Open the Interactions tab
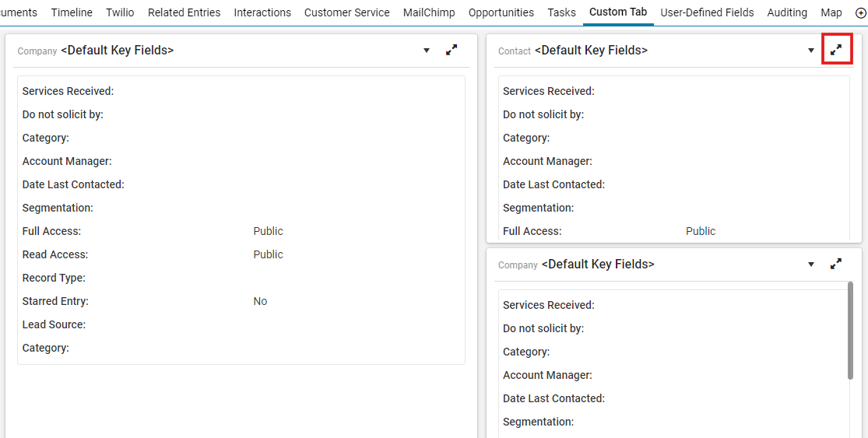 [262, 12]
